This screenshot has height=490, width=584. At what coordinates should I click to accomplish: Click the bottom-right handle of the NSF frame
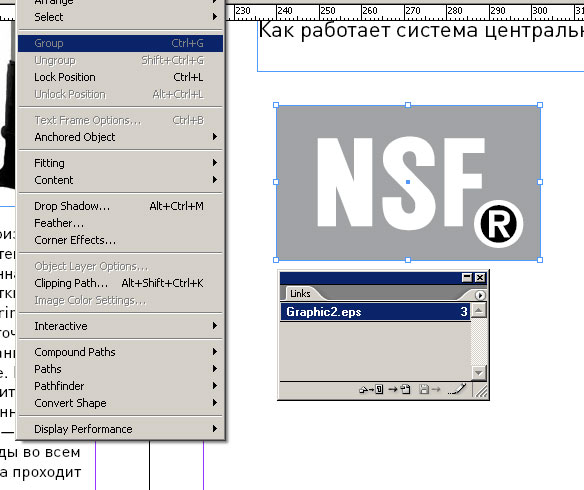coord(540,260)
